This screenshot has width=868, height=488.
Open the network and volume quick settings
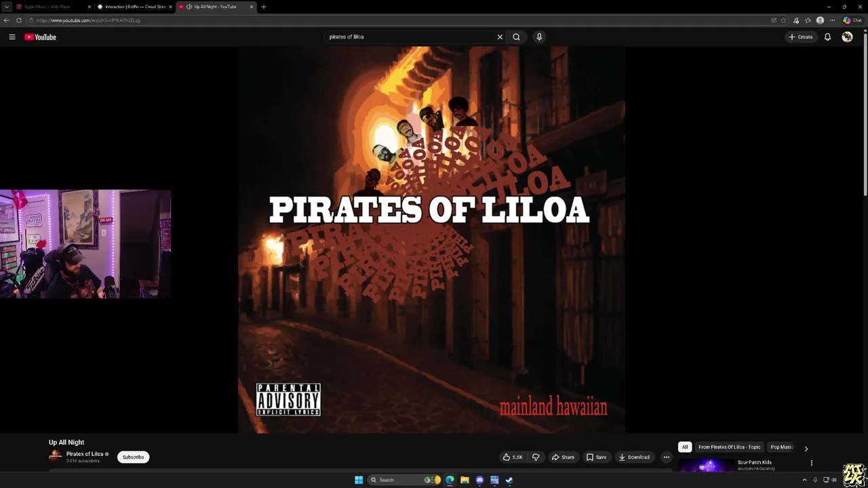[830, 480]
